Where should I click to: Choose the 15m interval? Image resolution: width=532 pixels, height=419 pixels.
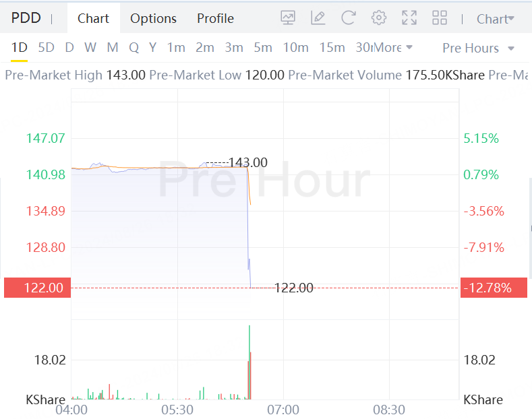point(332,47)
